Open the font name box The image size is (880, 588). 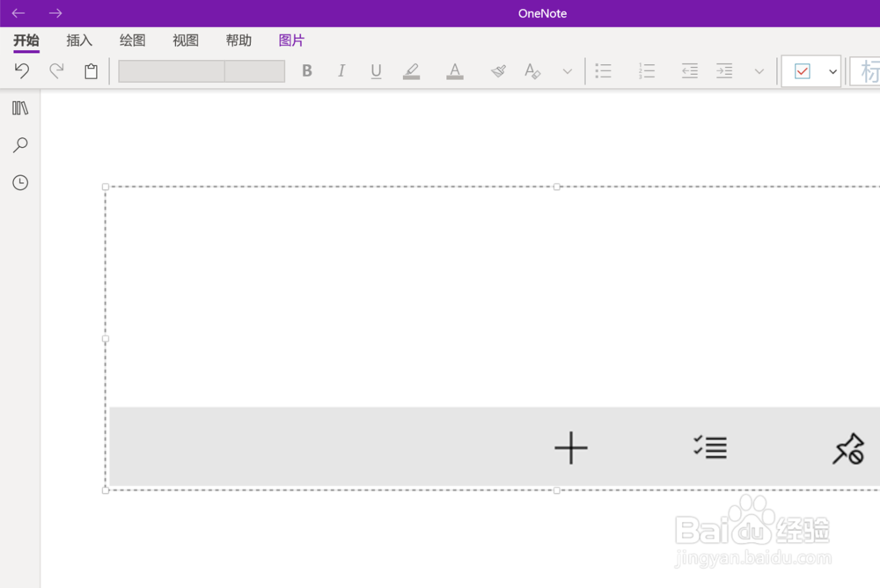point(172,71)
